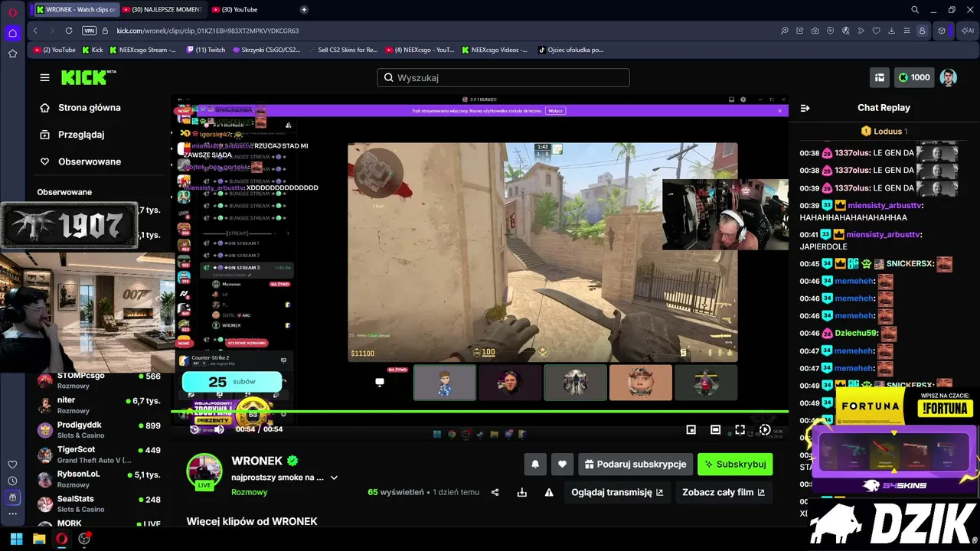
Task: Replay the clip in the player
Action: [x=194, y=429]
